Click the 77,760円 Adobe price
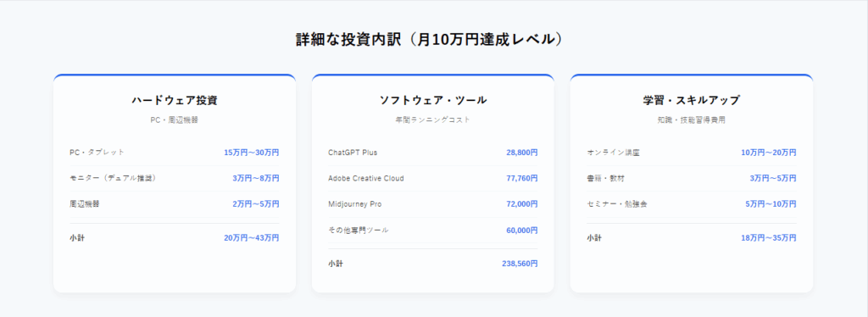 tap(521, 178)
